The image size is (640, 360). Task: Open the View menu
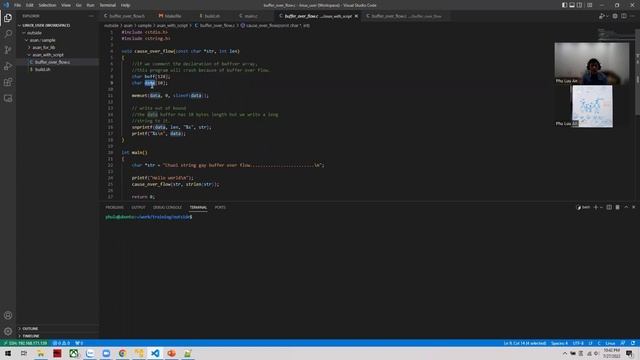[x=66, y=5]
